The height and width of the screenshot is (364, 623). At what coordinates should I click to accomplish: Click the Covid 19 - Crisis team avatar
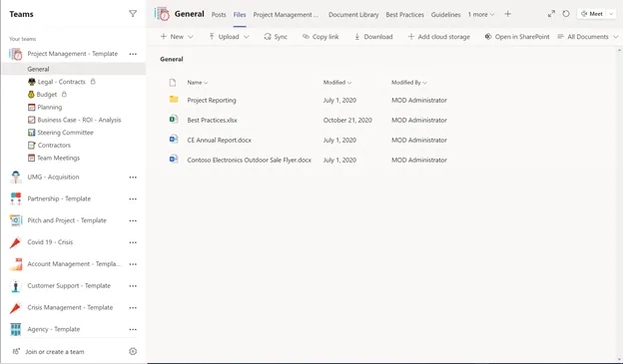16,242
